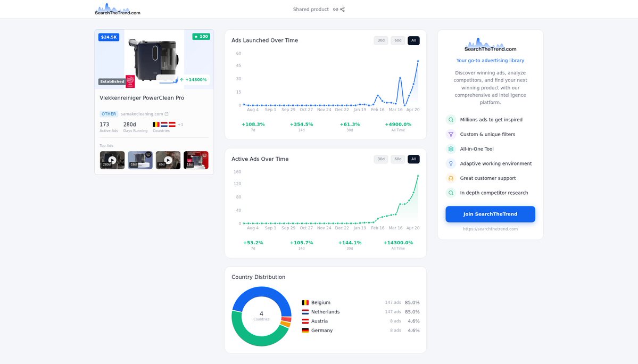Click the Austria flag in product card
Screen dimensions: 638x364
pyautogui.click(x=172, y=125)
